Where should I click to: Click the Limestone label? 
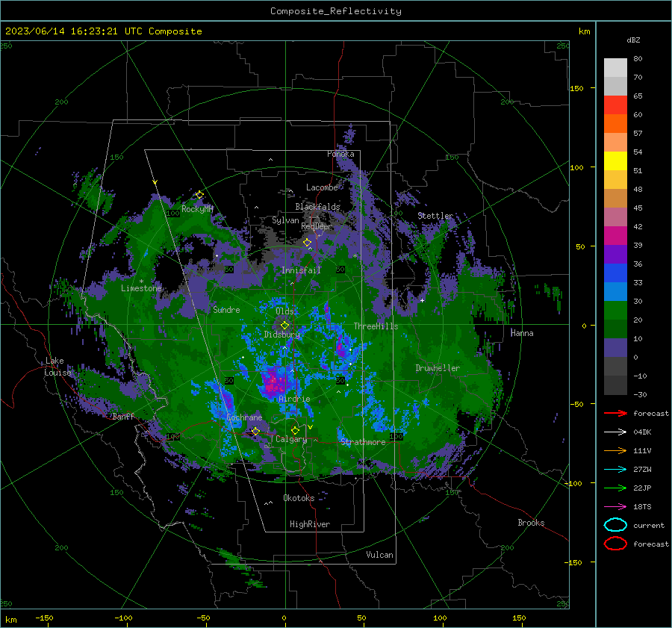[141, 288]
